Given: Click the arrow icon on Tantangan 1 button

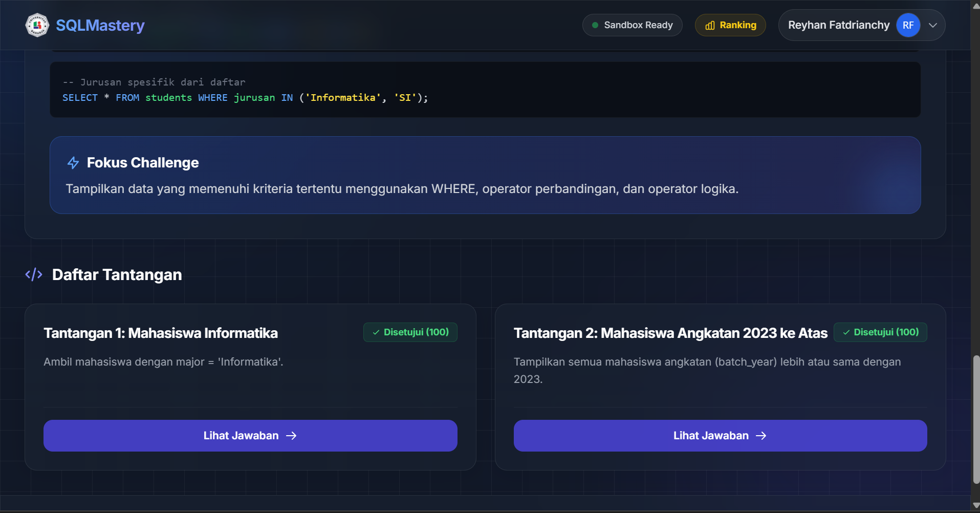Looking at the screenshot, I should (291, 436).
